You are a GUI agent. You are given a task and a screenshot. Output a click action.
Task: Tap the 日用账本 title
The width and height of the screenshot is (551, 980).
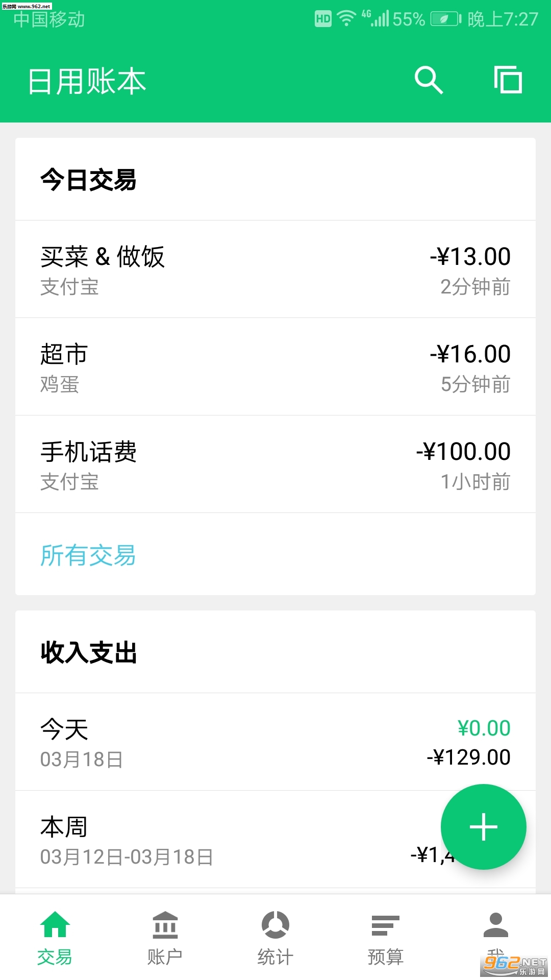click(87, 82)
